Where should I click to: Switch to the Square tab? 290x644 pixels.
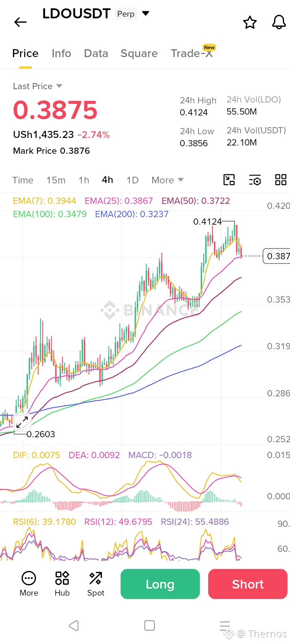click(139, 53)
